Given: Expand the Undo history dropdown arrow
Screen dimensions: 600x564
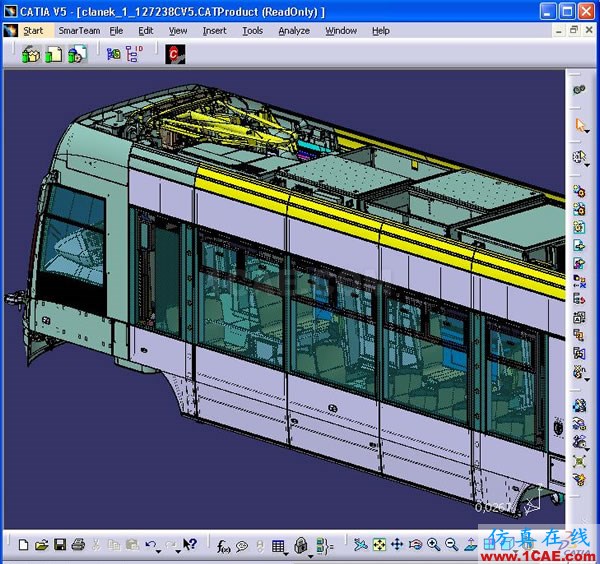Looking at the screenshot, I should pyautogui.click(x=158, y=551).
